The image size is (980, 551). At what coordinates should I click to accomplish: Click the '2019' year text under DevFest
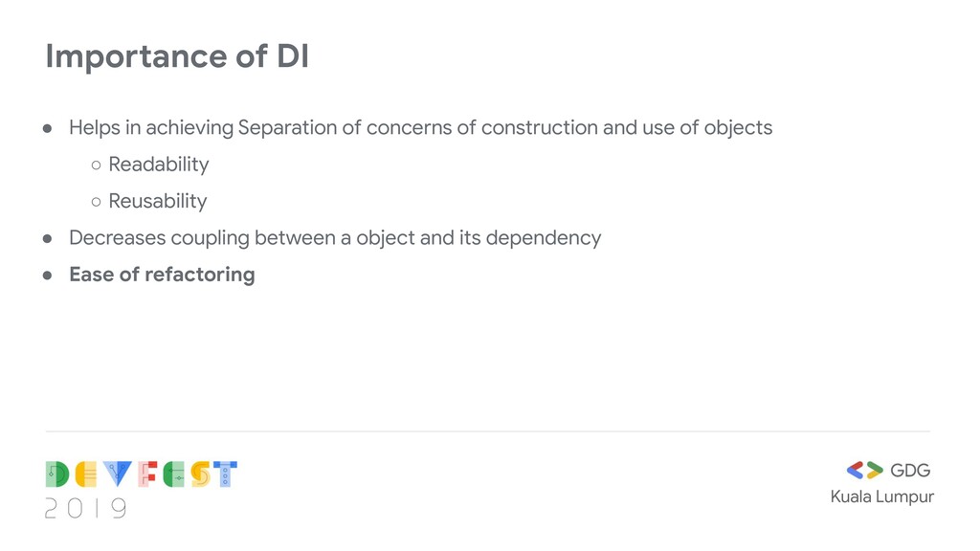[x=85, y=509]
